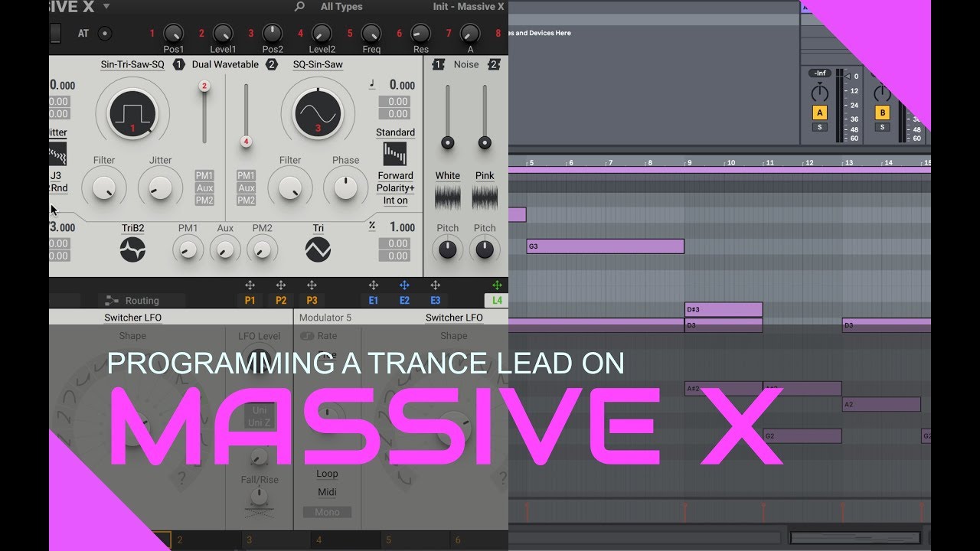Adjust the Noise 1 level slider handle
This screenshot has width=980, height=551.
[x=448, y=142]
